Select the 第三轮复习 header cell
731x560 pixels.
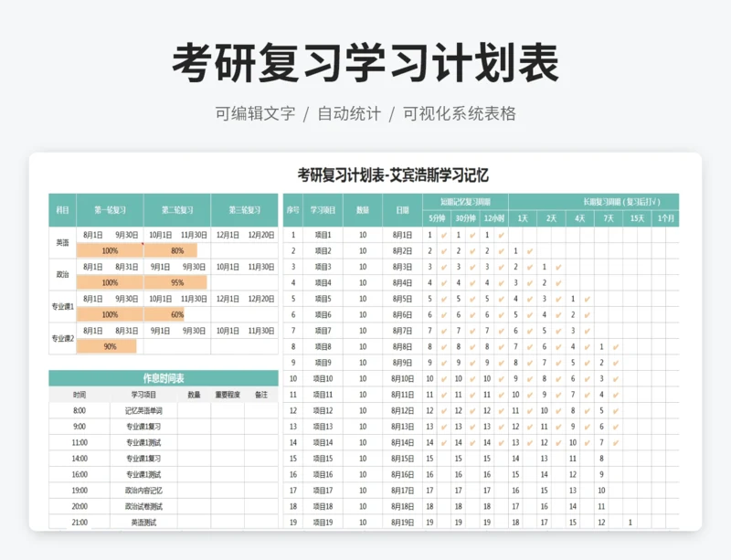coord(244,210)
